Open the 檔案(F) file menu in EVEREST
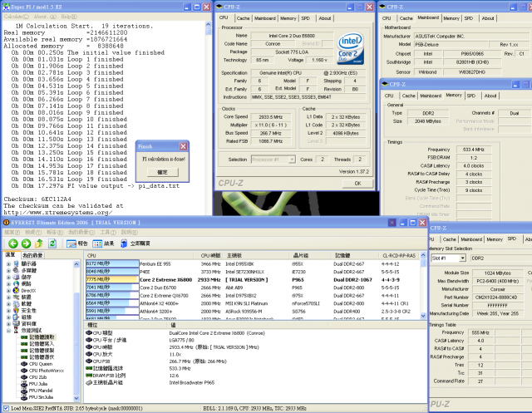This screenshot has height=413, width=532. [x=12, y=233]
